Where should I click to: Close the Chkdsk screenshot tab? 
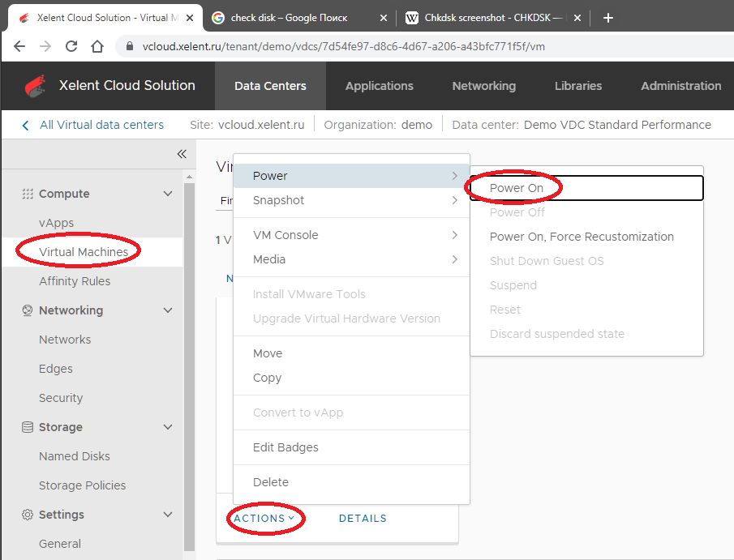click(x=577, y=18)
